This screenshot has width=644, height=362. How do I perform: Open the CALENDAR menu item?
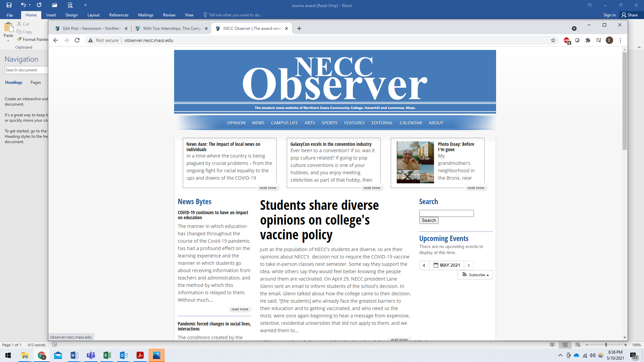point(411,123)
